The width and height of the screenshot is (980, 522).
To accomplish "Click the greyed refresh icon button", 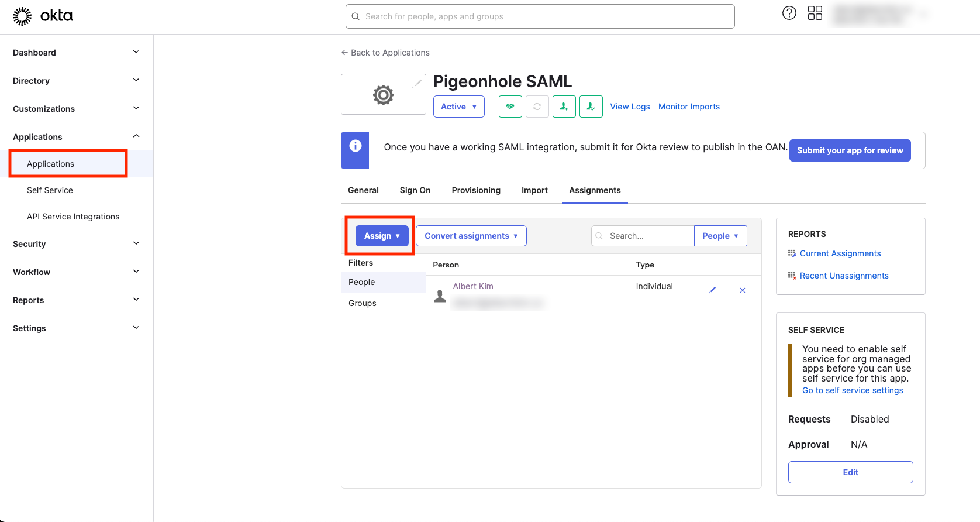I will click(537, 107).
